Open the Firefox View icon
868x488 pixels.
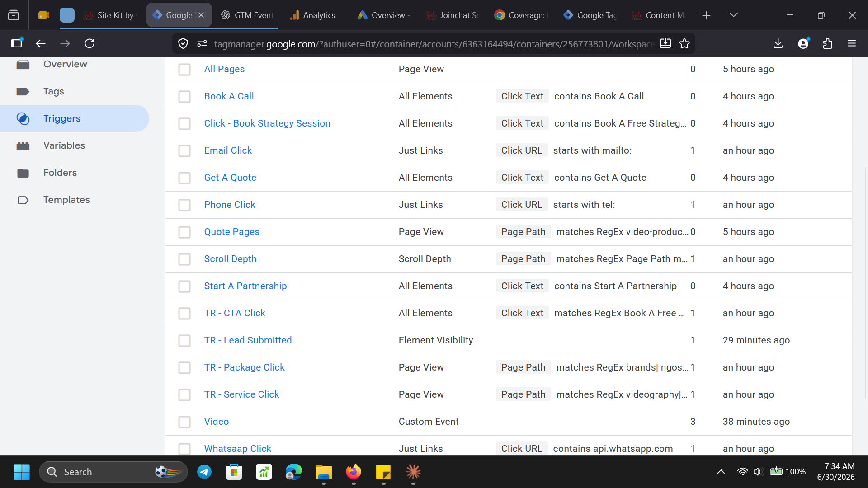pyautogui.click(x=14, y=15)
